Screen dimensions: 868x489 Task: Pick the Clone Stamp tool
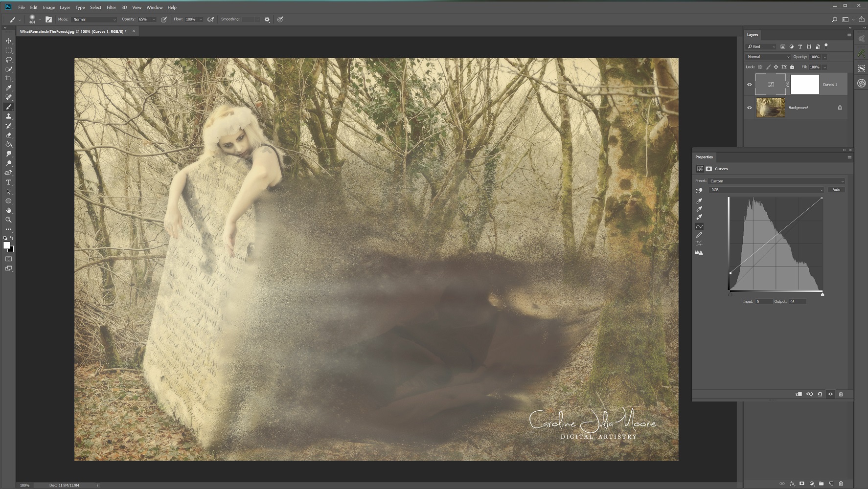(x=9, y=116)
